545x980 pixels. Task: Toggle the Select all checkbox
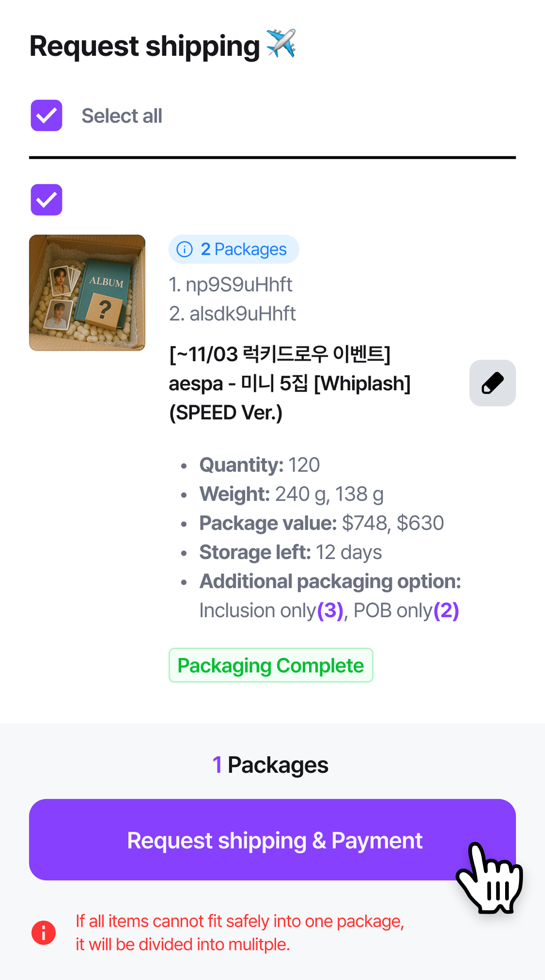click(46, 116)
